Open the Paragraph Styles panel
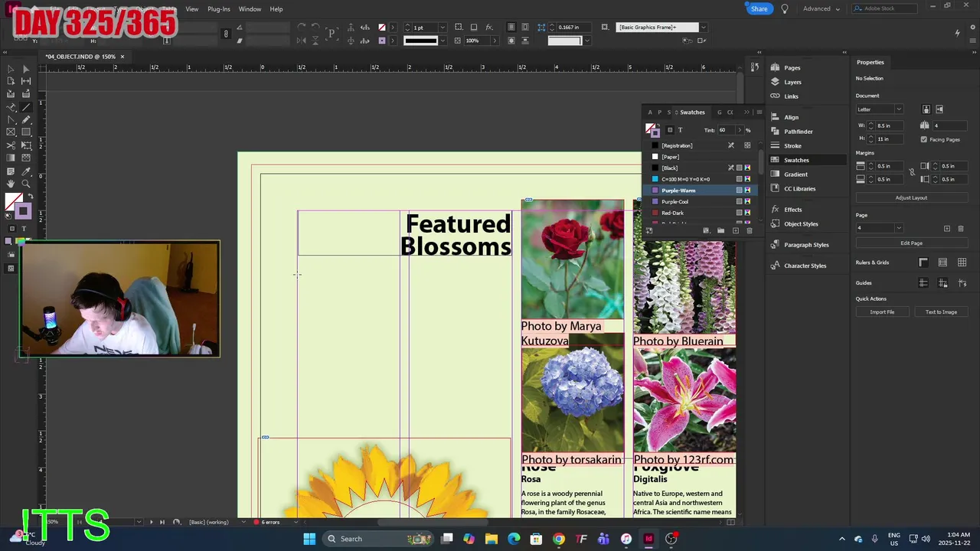Screen dimensions: 980x551 tap(806, 245)
